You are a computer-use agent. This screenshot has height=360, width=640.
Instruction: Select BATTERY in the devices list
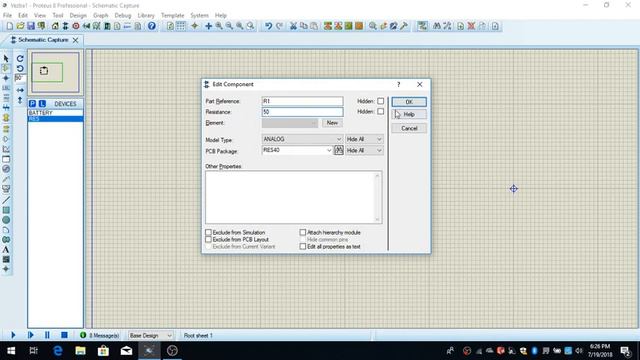tap(56, 113)
